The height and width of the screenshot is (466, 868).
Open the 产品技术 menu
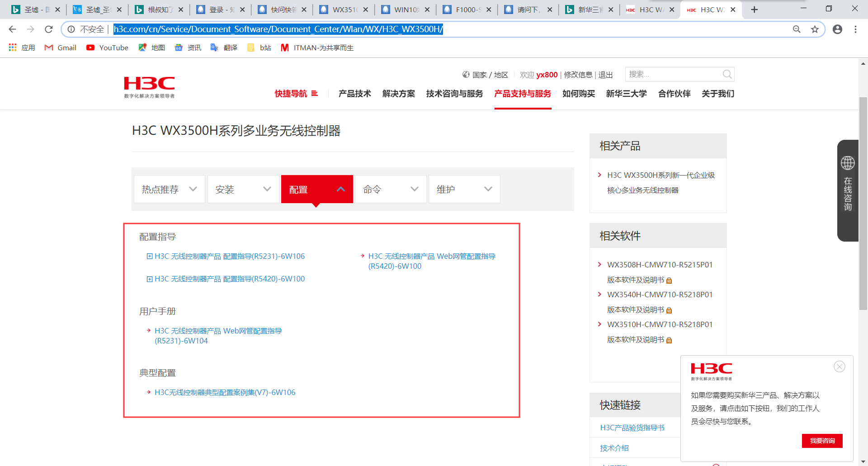(355, 94)
